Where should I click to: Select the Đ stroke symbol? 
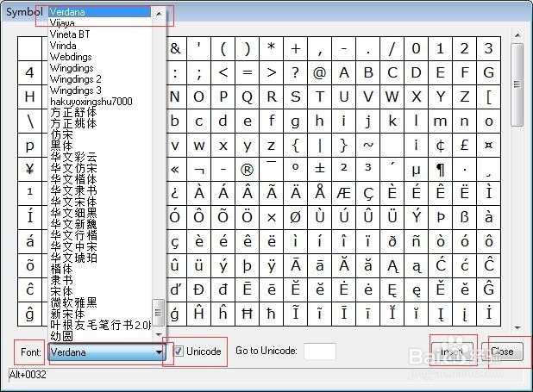[x=199, y=289]
